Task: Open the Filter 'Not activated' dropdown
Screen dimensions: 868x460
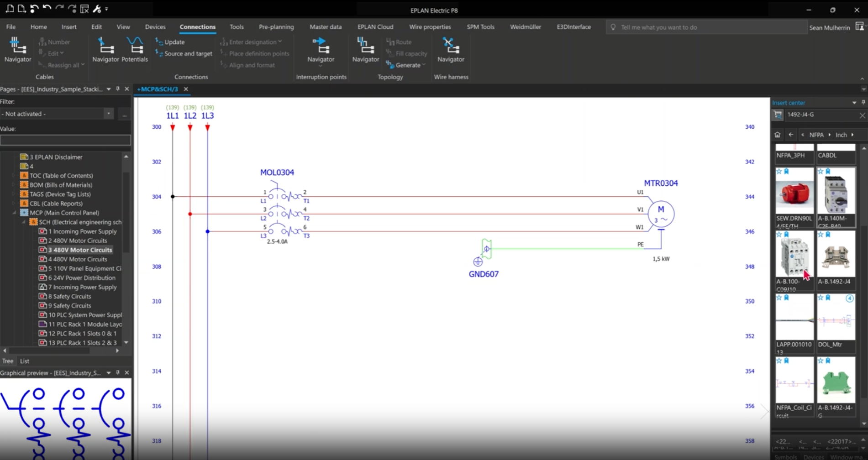Action: 108,114
